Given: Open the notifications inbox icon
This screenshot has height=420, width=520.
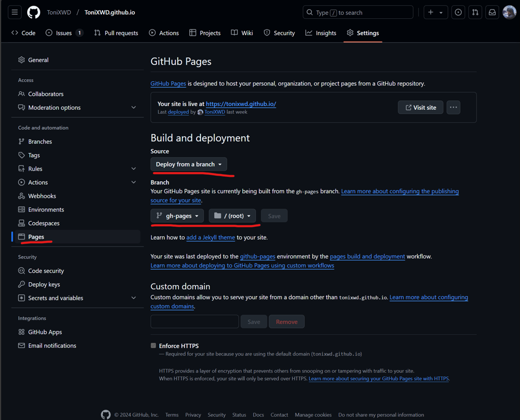Looking at the screenshot, I should 492,12.
